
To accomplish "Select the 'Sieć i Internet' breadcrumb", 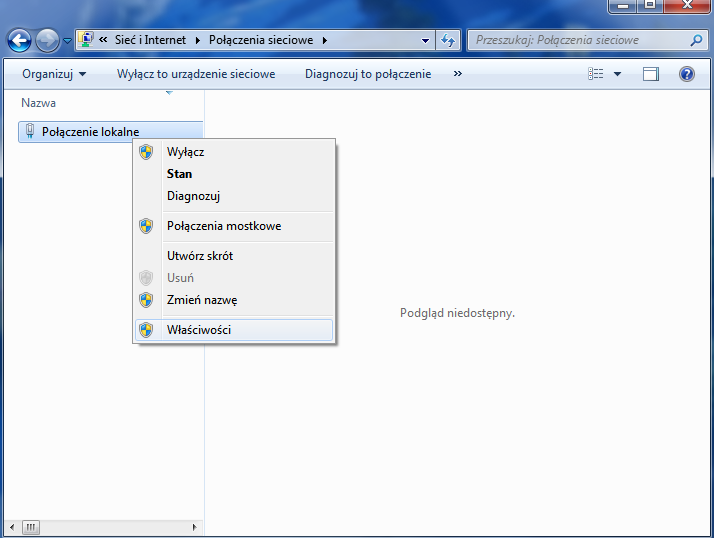I will point(150,40).
